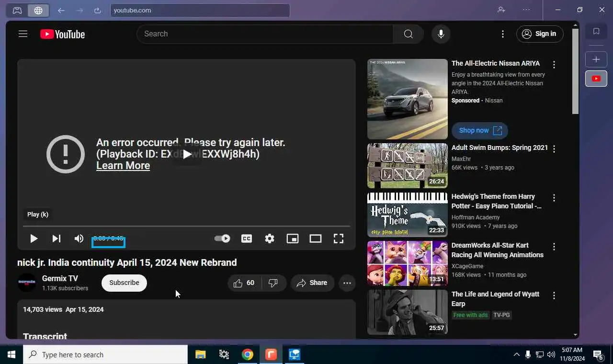Viewport: 613px width, 364px height.
Task: Select the game controller mode icon
Action: click(17, 10)
